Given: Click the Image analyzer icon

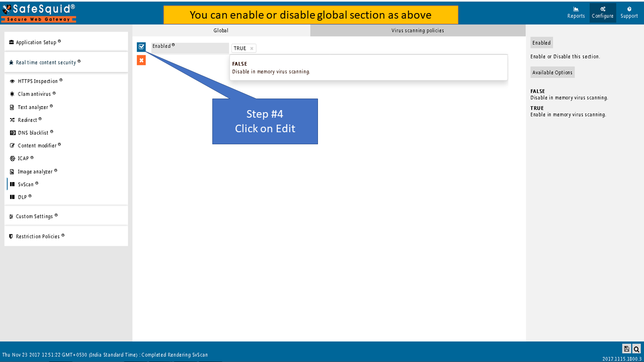Looking at the screenshot, I should point(13,171).
